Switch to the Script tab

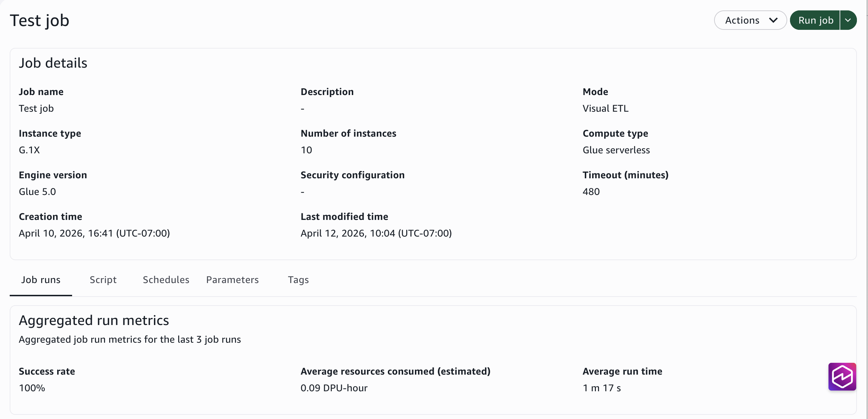click(103, 280)
